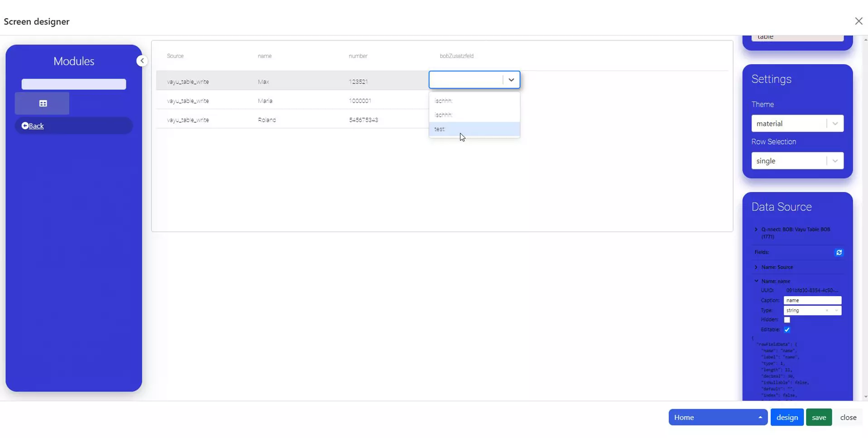Select the cell with name Max
868x438 pixels.
(x=264, y=82)
